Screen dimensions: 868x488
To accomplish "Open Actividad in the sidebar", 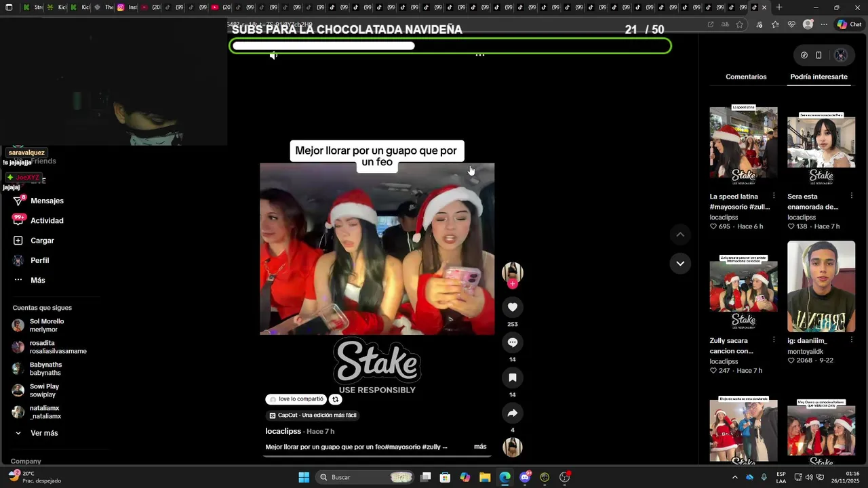I will coord(39,220).
